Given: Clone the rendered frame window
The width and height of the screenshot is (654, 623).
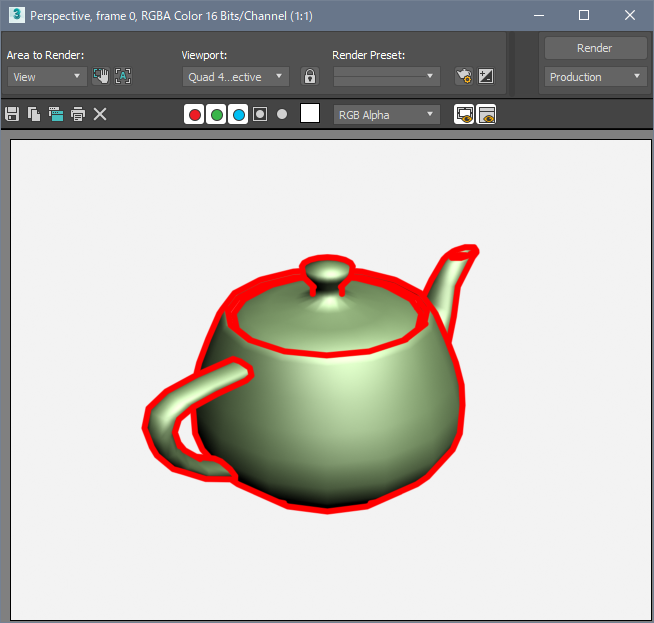Looking at the screenshot, I should [56, 115].
